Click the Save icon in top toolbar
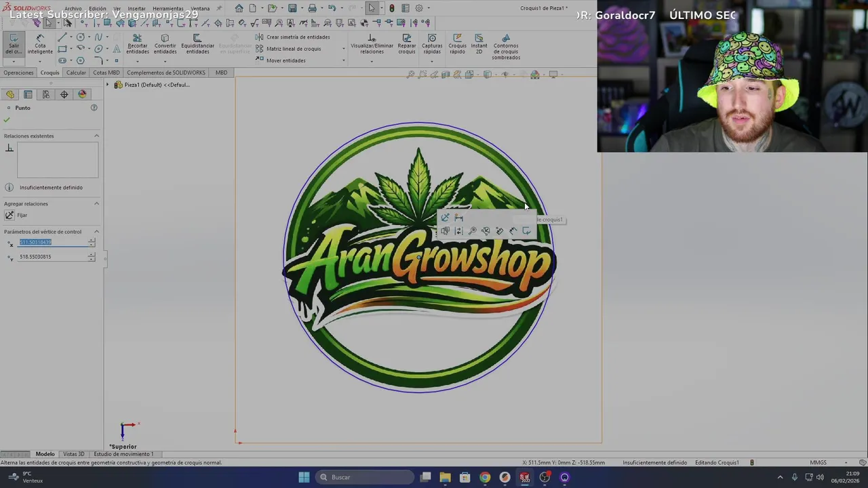Image resolution: width=868 pixels, height=488 pixels. (292, 8)
